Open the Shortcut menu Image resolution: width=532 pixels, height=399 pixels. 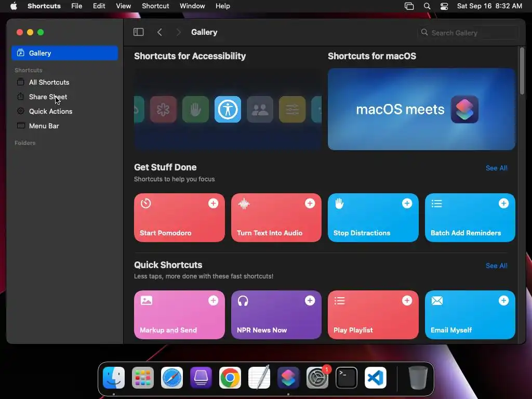pyautogui.click(x=155, y=6)
